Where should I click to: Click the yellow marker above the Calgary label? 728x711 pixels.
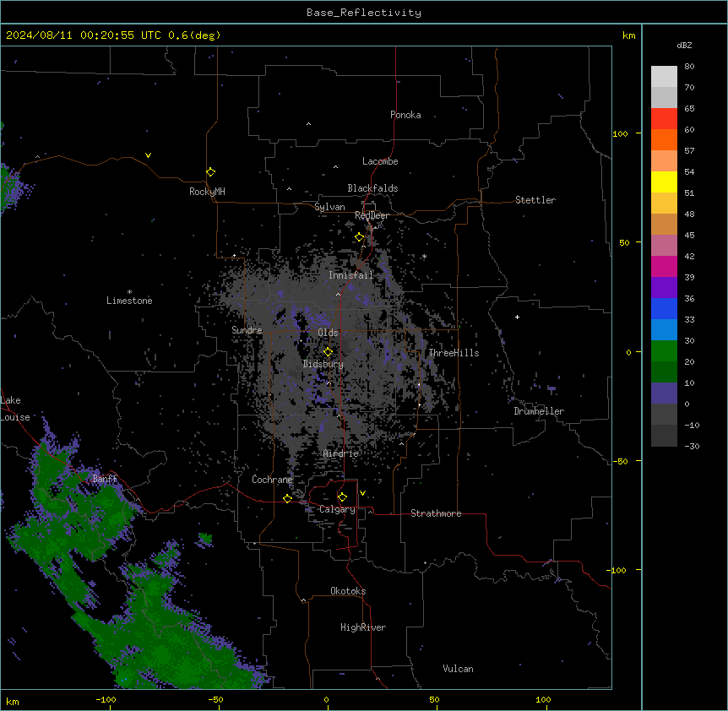342,497
